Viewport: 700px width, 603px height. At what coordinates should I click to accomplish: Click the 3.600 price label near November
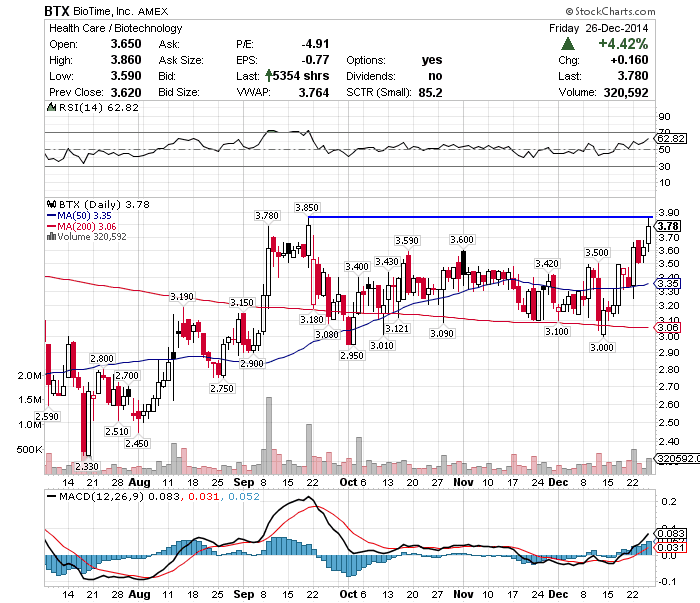pos(462,240)
